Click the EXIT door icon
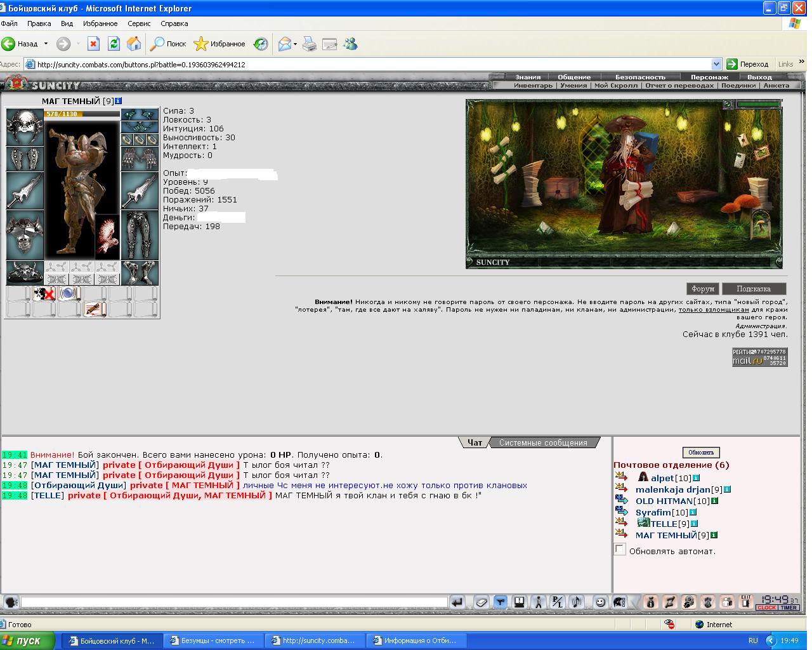 pyautogui.click(x=746, y=602)
